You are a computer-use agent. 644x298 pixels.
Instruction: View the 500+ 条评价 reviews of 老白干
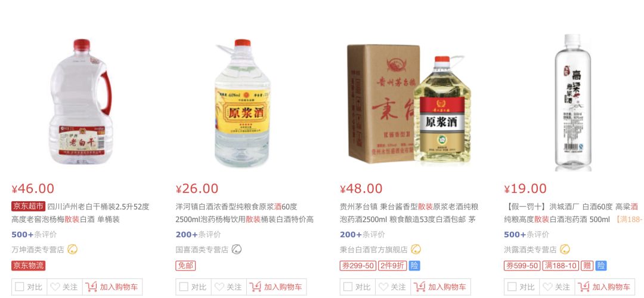click(x=34, y=235)
